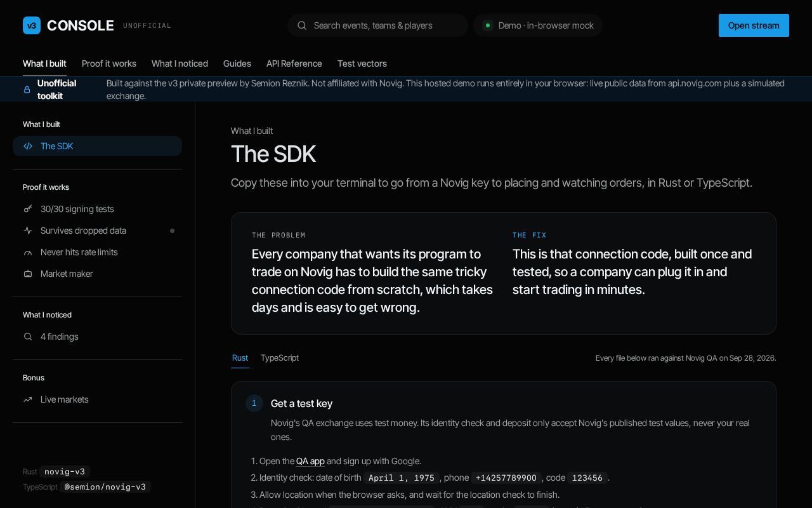The height and width of the screenshot is (508, 812).
Task: Click the search magnifier icon
Action: pos(302,25)
